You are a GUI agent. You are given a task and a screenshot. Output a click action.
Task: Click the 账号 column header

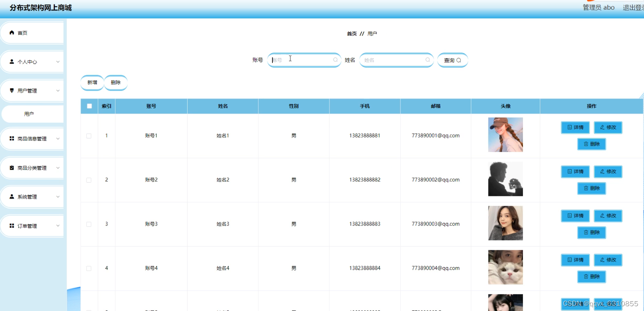coord(151,106)
